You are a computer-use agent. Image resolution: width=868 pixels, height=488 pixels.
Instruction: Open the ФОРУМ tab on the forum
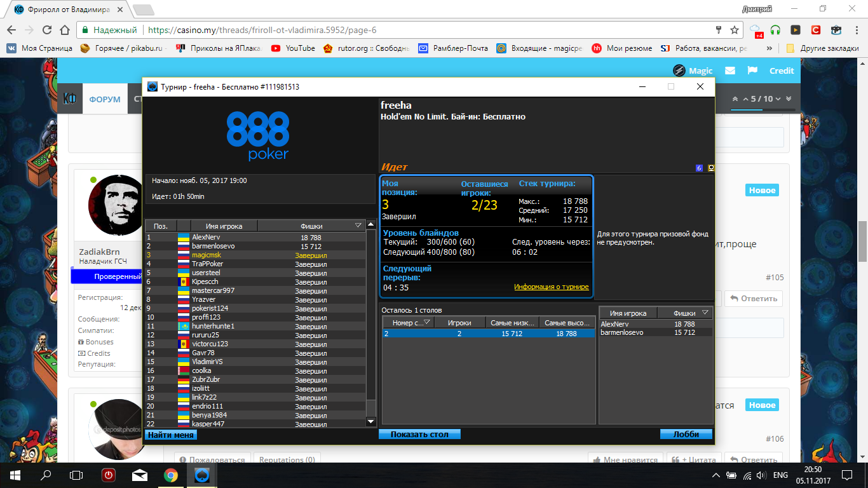click(x=105, y=99)
